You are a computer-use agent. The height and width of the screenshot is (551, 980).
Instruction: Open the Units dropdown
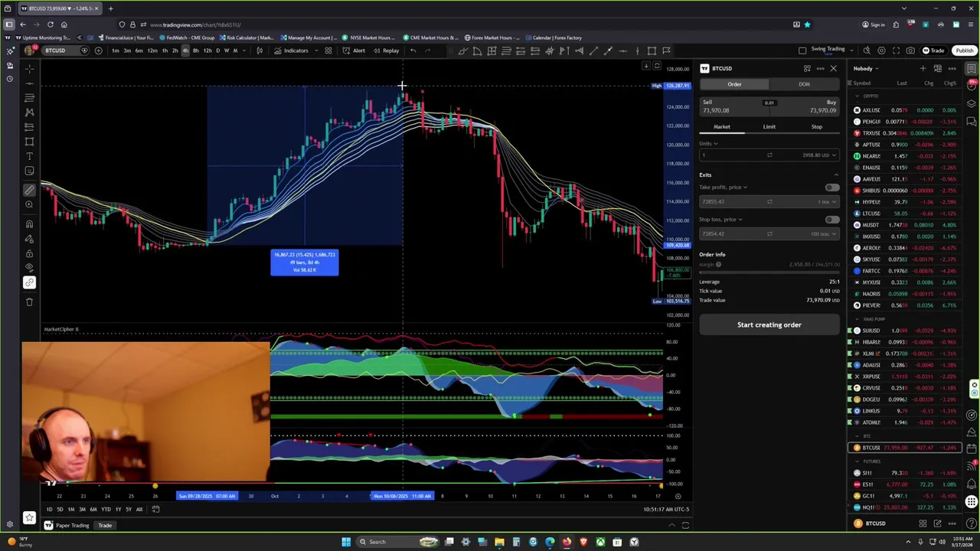(708, 143)
